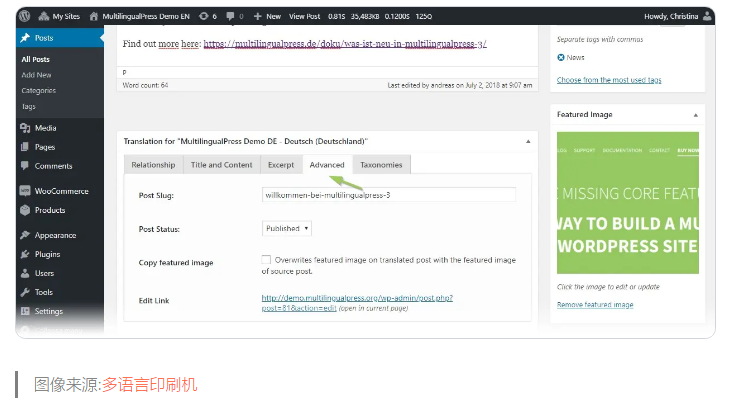Screen dimensions: 754x412
Task: Click the 35,483KB memory stat
Action: coord(365,16)
